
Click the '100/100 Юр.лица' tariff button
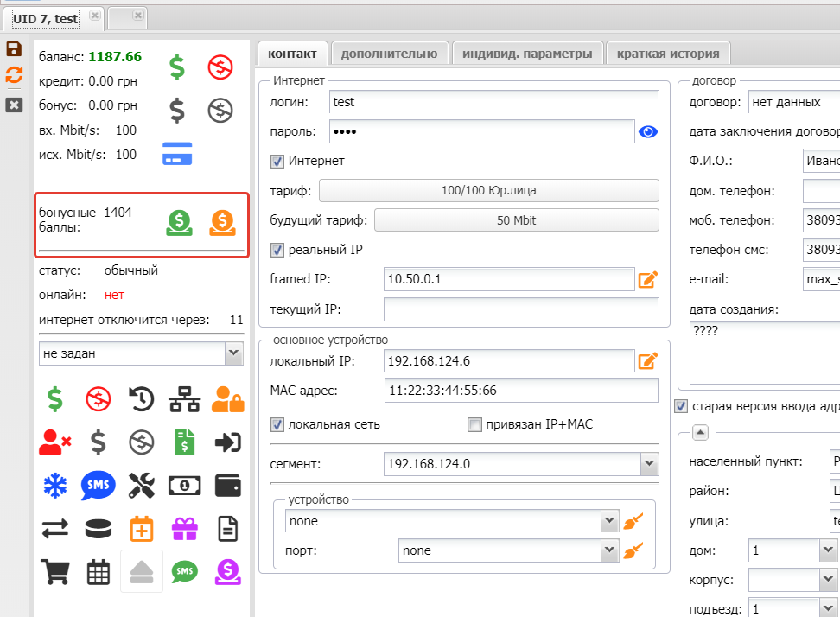tap(490, 190)
